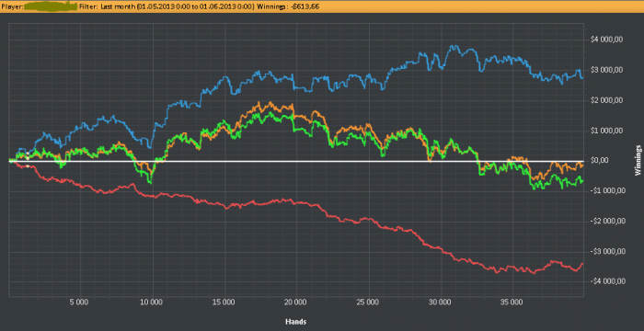
Task: Click the "$4 000,00" y-axis label
Action: 607,40
